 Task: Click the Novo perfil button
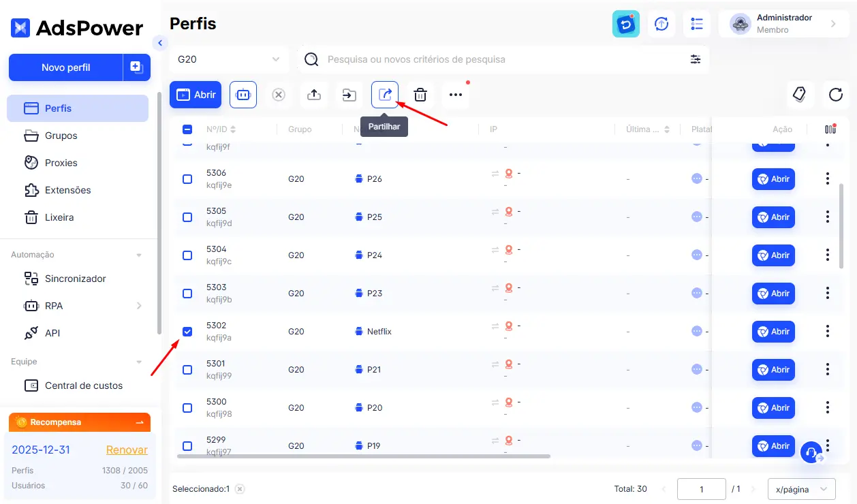(x=65, y=67)
